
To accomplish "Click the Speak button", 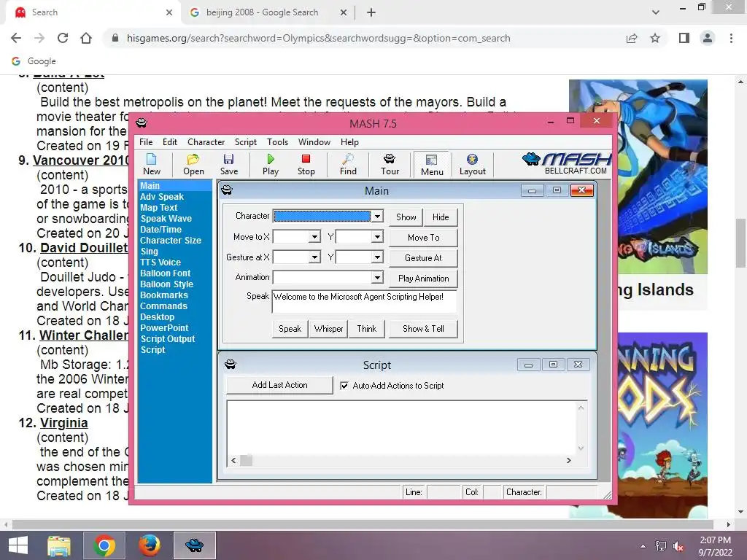I will [x=290, y=329].
